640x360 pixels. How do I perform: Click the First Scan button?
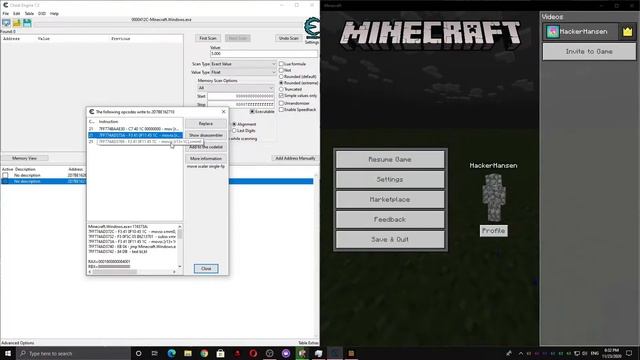pos(208,38)
